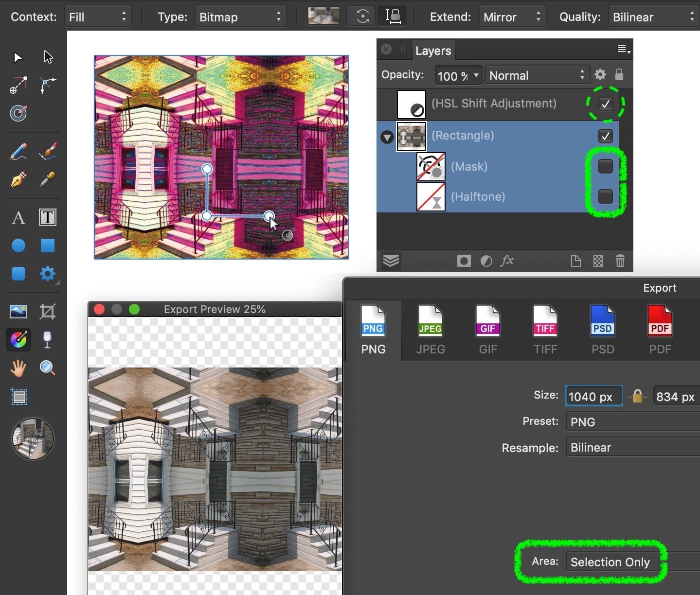The height and width of the screenshot is (595, 700).
Task: Open Layer Effects via the fx icon
Action: pyautogui.click(x=507, y=261)
